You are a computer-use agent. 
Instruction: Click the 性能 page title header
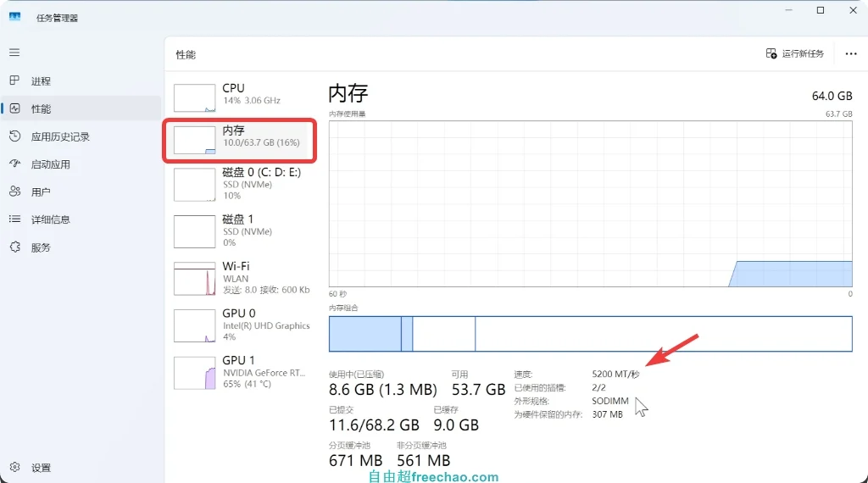click(x=186, y=54)
